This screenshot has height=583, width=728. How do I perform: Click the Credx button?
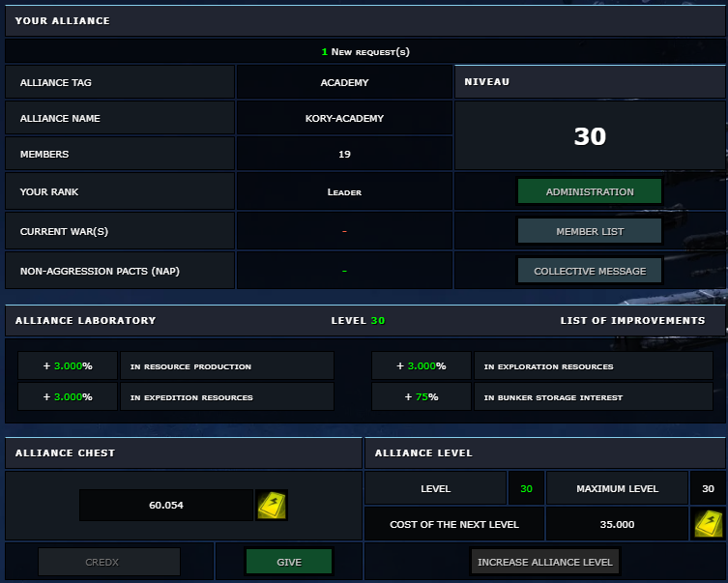tap(109, 562)
